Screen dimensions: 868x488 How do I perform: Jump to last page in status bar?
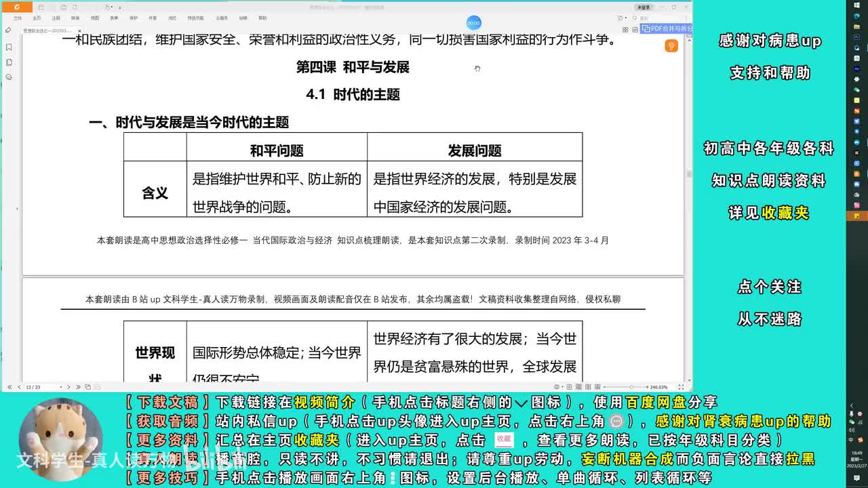tap(77, 387)
